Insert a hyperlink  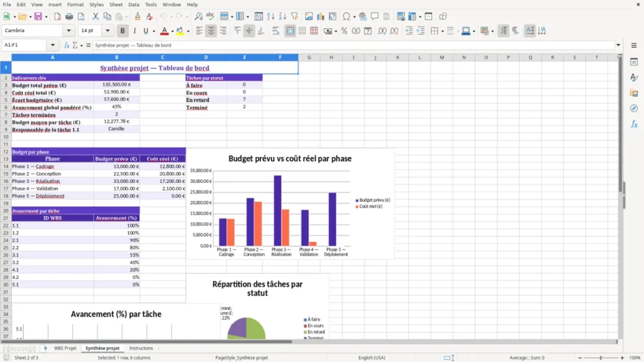pyautogui.click(x=363, y=16)
